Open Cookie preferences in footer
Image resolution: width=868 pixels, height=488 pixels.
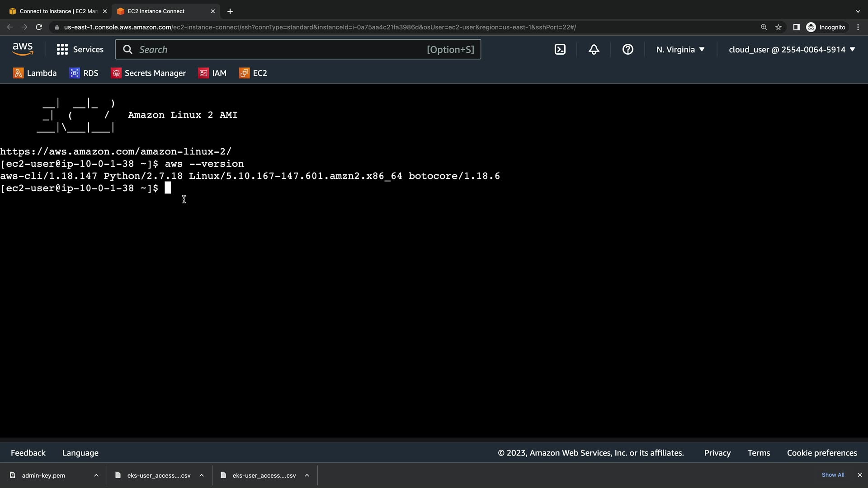(x=821, y=453)
